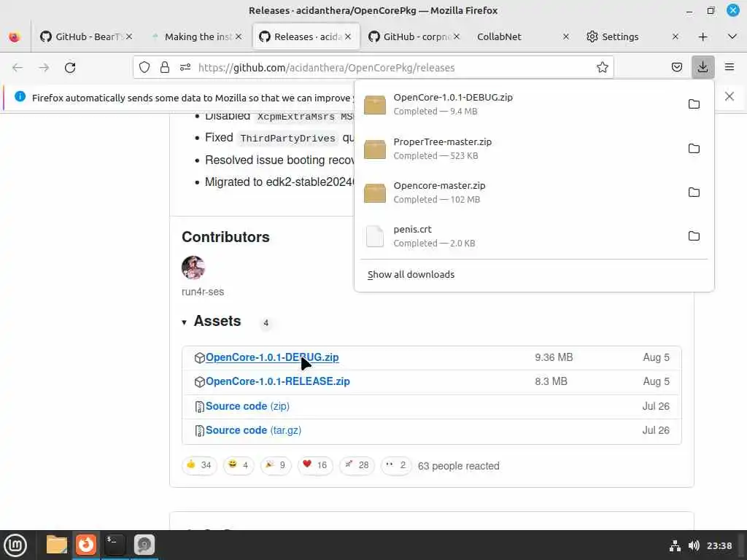Click the 23:38 clock in the tray

click(719, 545)
